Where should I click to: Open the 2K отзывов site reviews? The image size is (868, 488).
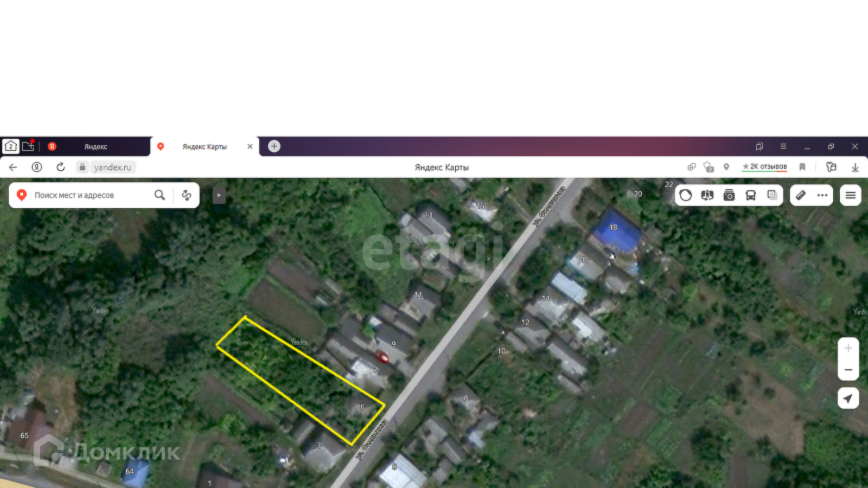(x=764, y=166)
